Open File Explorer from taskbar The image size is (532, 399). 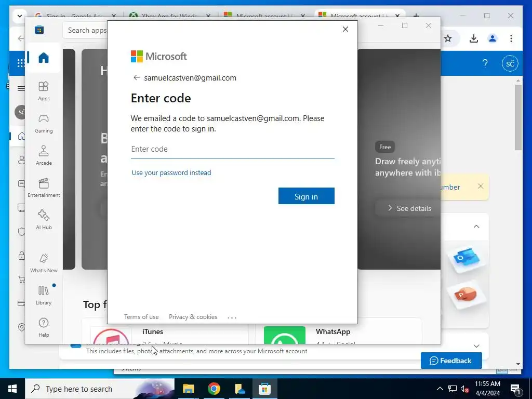pyautogui.click(x=188, y=389)
